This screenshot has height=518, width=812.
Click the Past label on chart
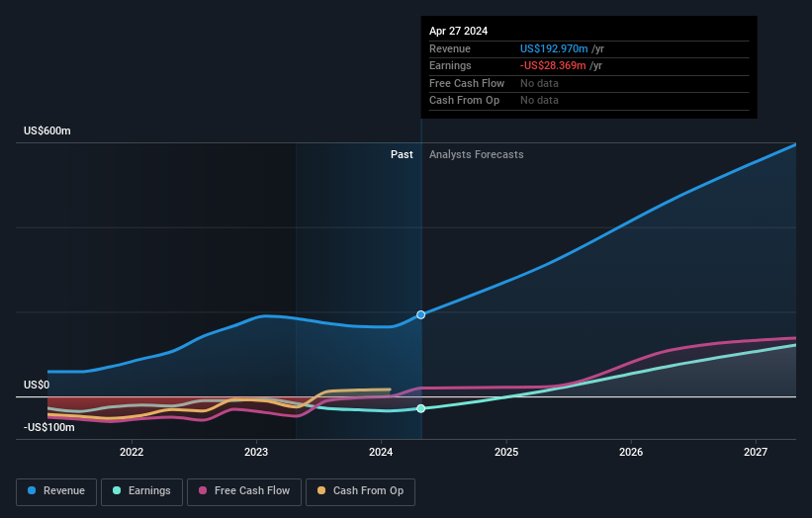[x=402, y=154]
